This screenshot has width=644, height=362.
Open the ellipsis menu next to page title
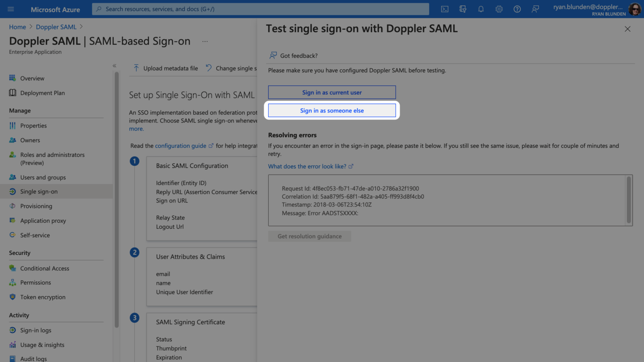click(x=205, y=41)
